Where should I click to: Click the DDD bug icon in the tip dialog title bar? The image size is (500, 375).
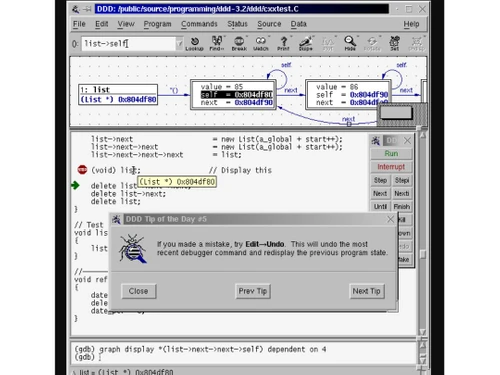coord(116,219)
